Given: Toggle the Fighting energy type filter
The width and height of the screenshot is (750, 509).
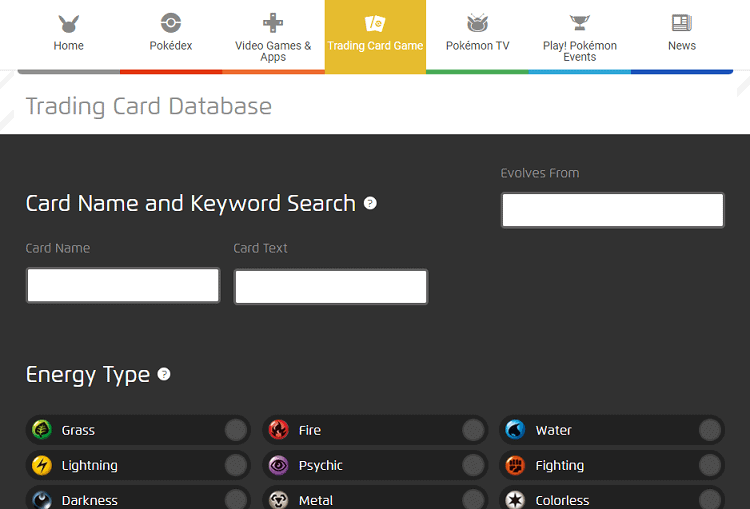Looking at the screenshot, I should point(710,465).
